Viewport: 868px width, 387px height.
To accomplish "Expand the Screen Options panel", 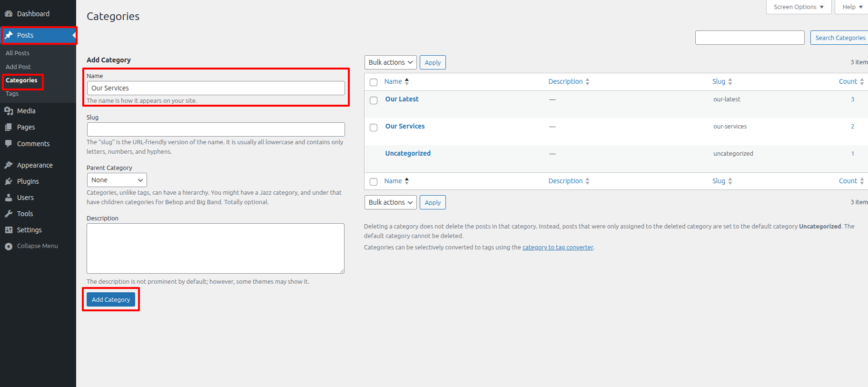I will 798,7.
